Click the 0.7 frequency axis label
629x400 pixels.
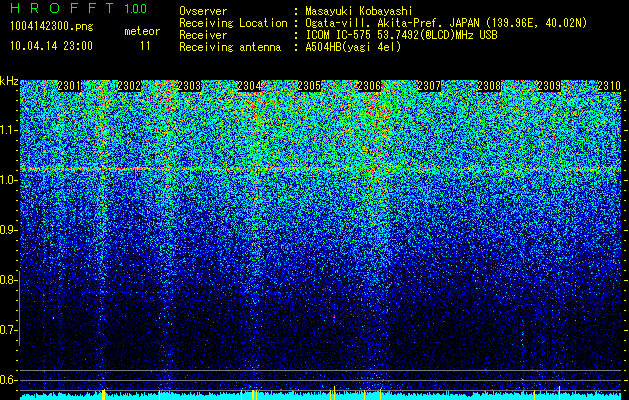[8, 330]
